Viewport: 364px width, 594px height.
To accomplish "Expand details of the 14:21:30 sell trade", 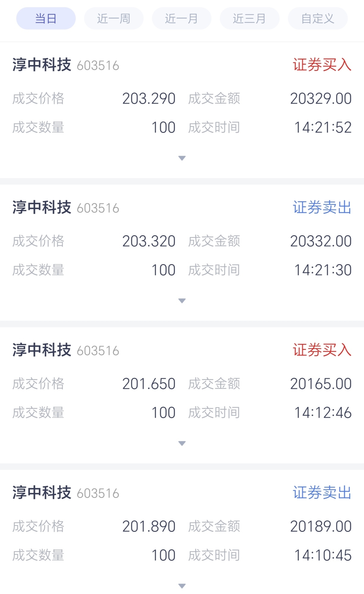I will [182, 301].
